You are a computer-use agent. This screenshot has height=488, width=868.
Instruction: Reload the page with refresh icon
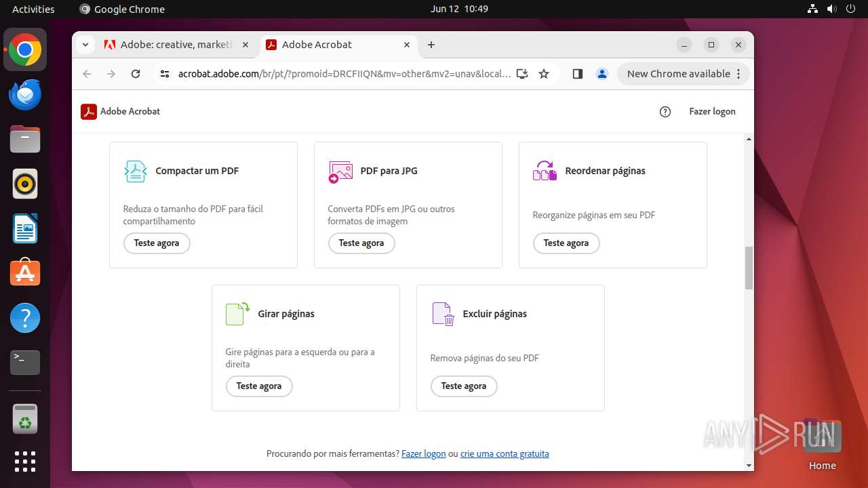click(136, 74)
